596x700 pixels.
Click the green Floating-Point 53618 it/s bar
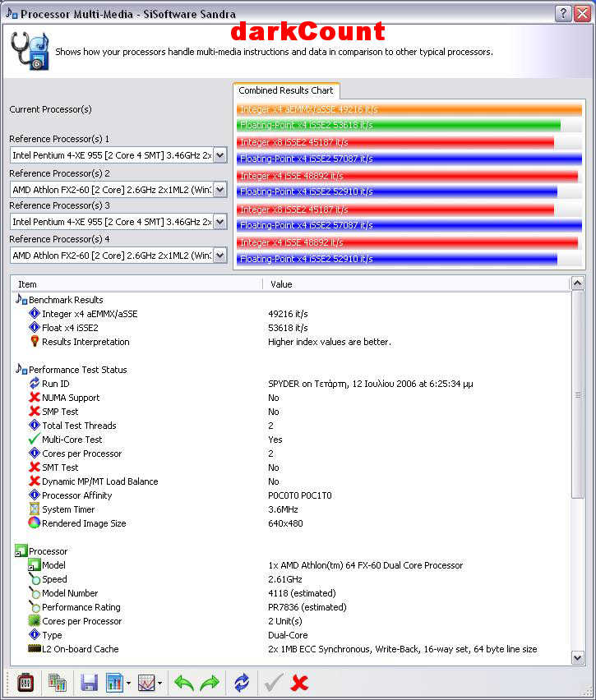coord(399,125)
